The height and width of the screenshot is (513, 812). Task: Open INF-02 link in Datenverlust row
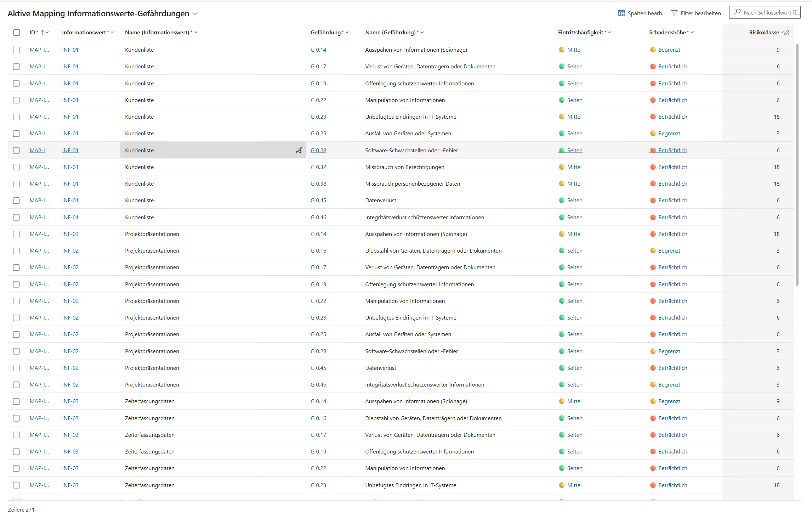pyautogui.click(x=70, y=368)
